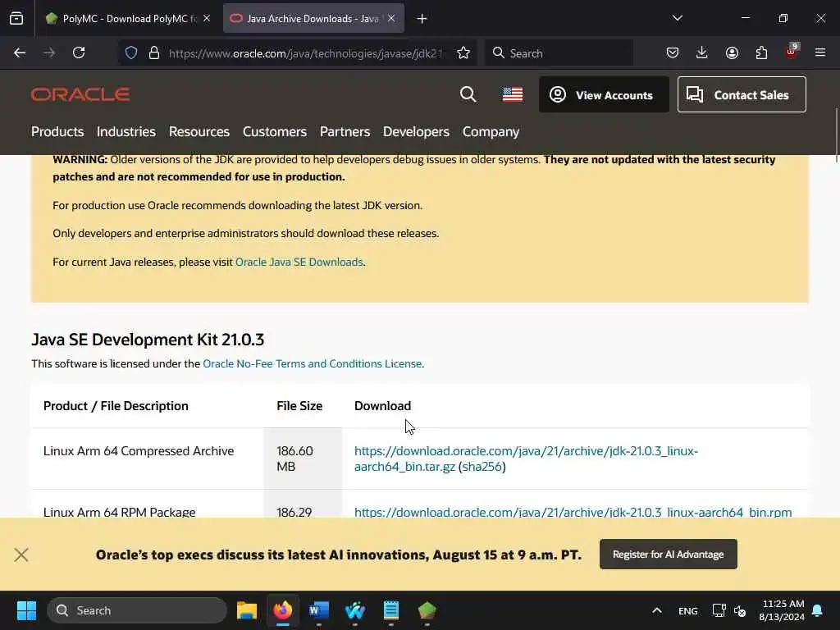View site security padlock info
Viewport: 840px width, 630px height.
pyautogui.click(x=154, y=53)
